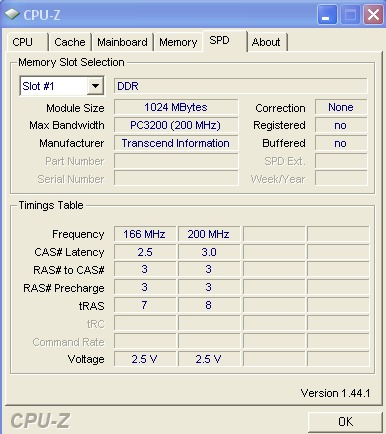Viewport: 386px width, 434px height.
Task: Click the Version 1.44.1 text
Action: pos(335,393)
